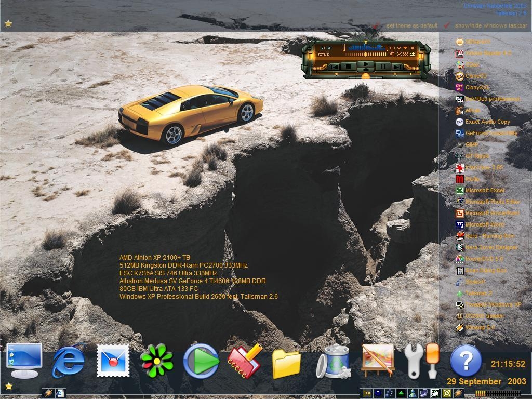Launch Winamp 5.0 from the program list

click(x=480, y=328)
